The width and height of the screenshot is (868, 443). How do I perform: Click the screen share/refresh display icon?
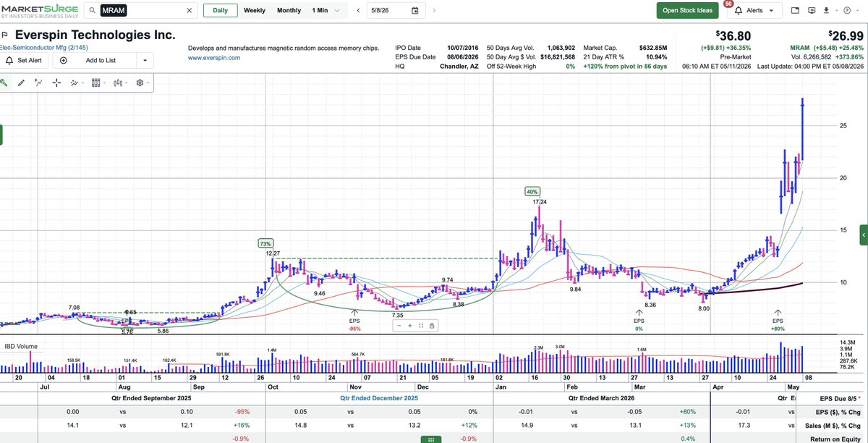coord(812,11)
